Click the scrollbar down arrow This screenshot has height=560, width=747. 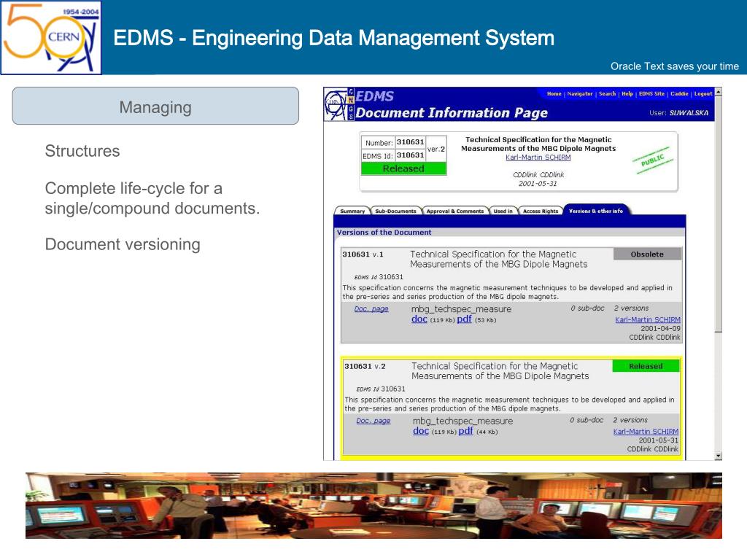[x=719, y=456]
